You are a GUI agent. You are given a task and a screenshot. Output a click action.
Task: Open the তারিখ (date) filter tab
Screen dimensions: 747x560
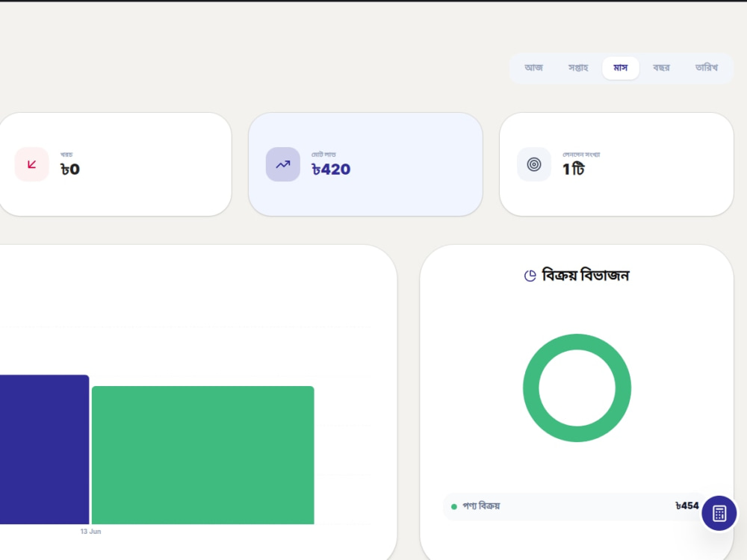tap(706, 68)
